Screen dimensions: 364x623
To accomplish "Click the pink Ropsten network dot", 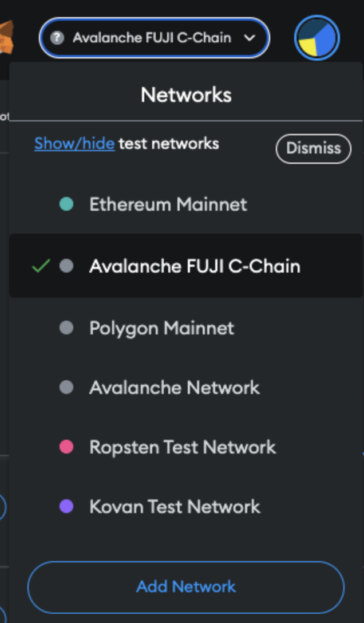I will tap(66, 447).
